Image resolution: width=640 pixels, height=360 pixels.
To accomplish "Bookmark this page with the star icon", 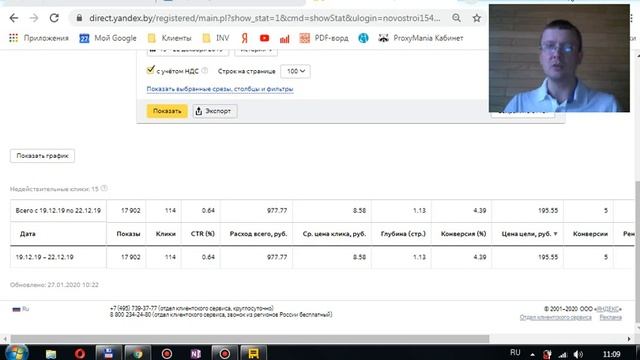I will 476,18.
